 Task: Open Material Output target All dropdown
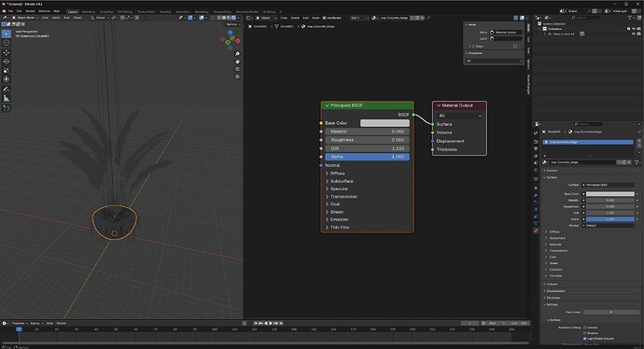tap(459, 116)
